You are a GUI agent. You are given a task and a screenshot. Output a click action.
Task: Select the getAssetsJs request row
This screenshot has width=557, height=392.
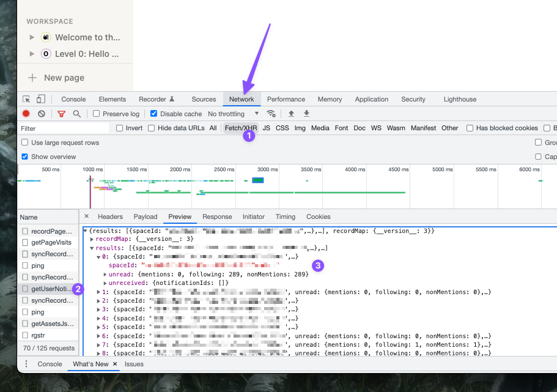pos(48,324)
